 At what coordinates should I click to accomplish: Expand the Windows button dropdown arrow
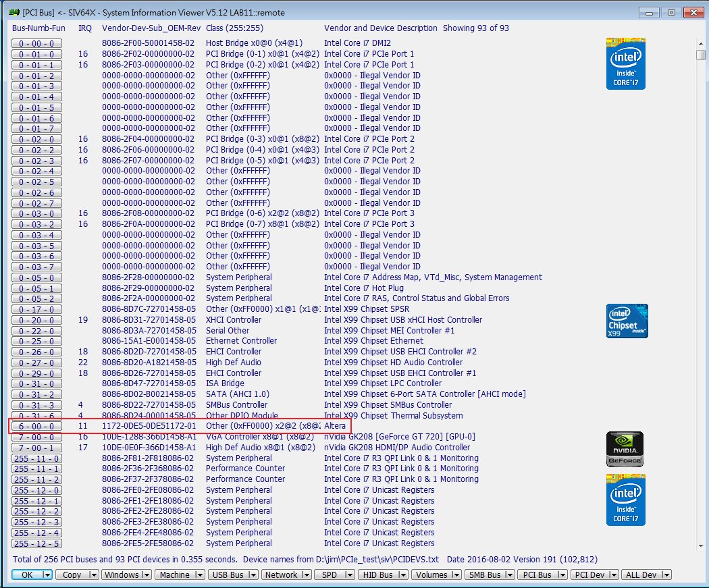click(147, 574)
